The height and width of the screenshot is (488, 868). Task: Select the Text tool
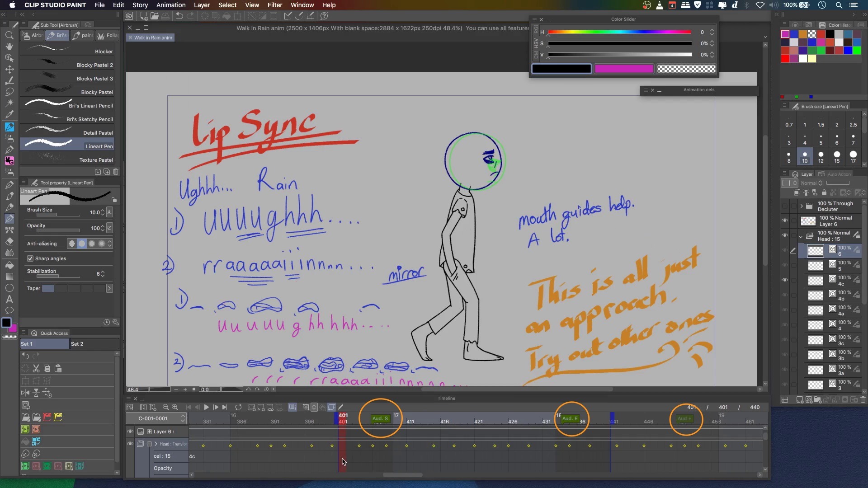9,299
